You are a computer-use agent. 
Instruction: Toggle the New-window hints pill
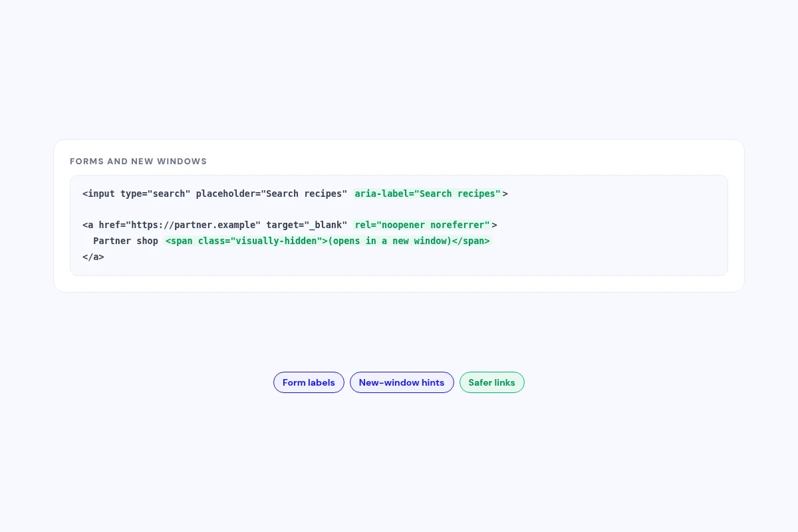[402, 382]
